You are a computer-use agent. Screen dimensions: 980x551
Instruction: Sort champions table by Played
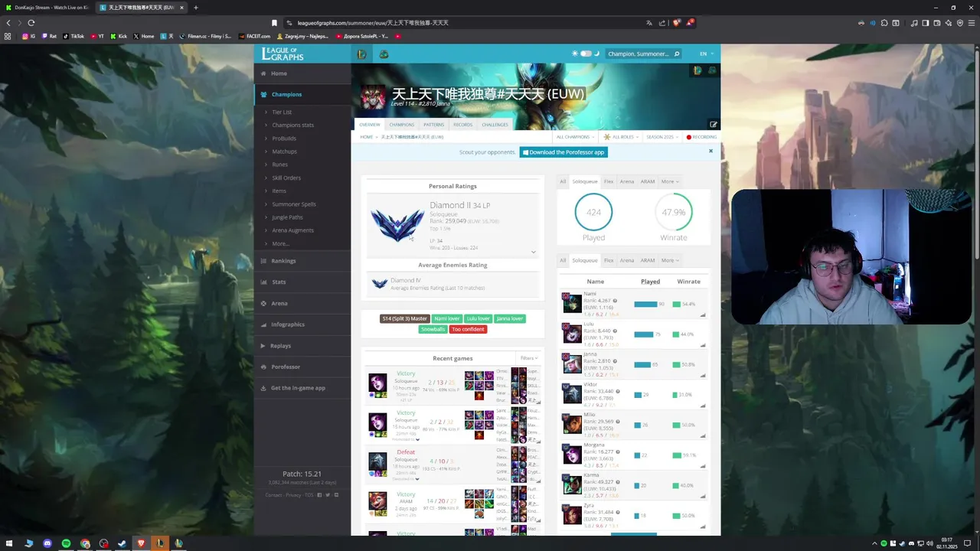point(650,282)
